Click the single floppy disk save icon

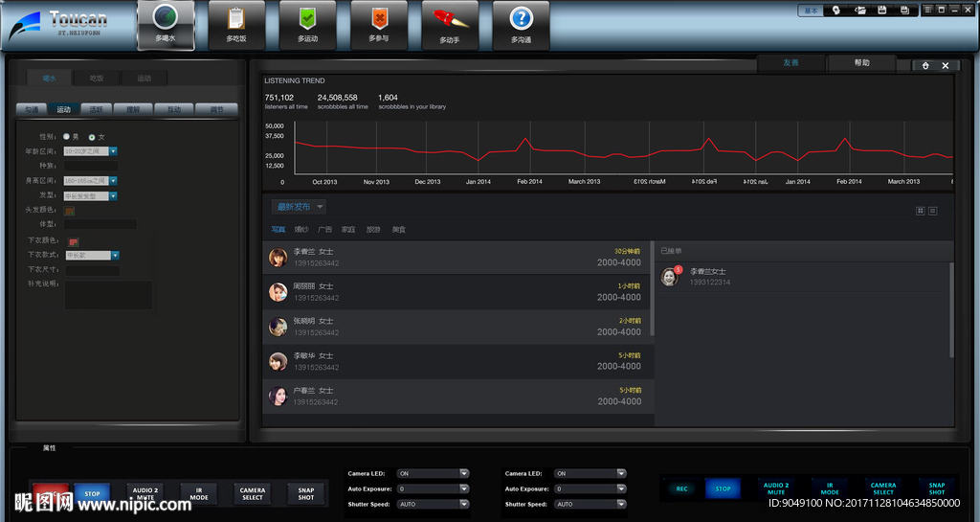881,10
